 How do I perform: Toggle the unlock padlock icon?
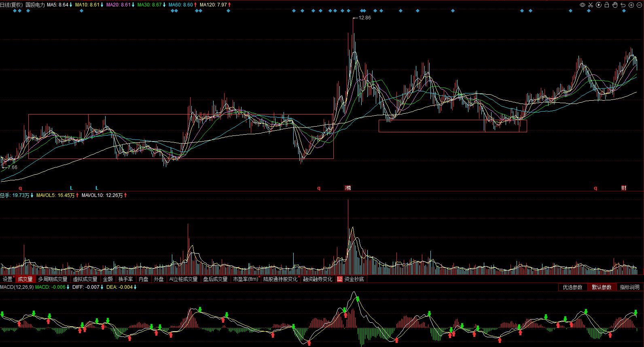click(607, 5)
